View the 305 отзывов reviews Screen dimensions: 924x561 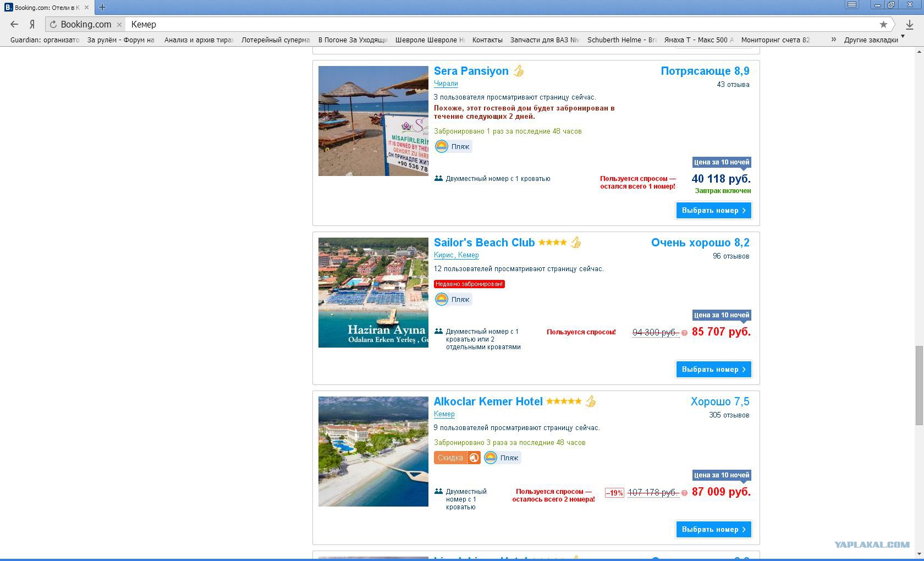pos(729,415)
